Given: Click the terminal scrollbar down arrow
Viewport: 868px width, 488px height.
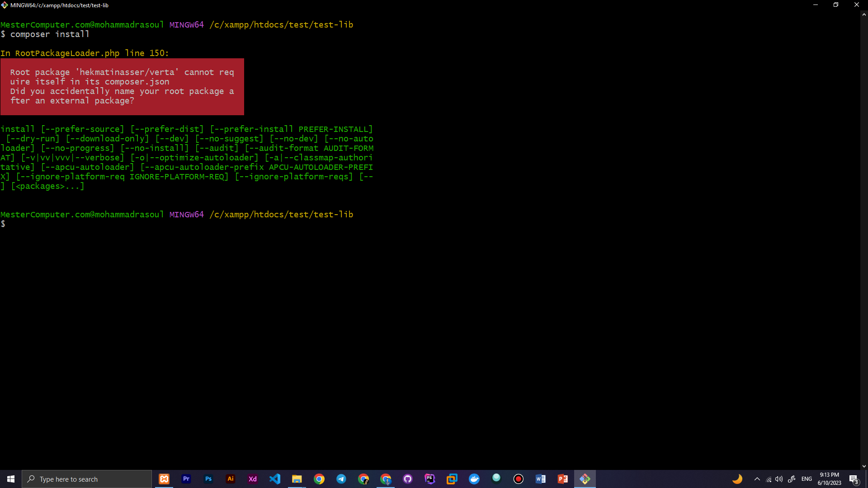Looking at the screenshot, I should (864, 466).
